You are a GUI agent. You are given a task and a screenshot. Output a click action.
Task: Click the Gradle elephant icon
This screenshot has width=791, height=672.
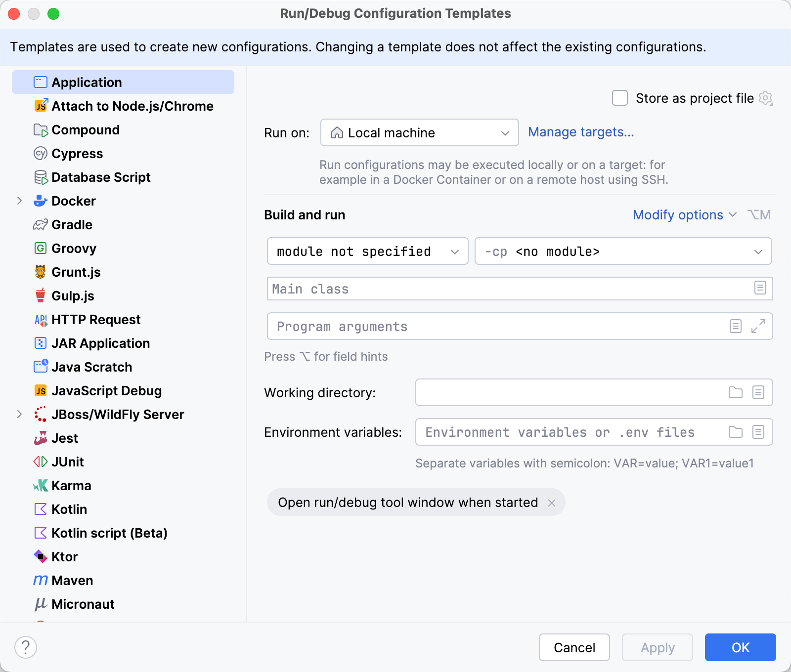(x=40, y=224)
